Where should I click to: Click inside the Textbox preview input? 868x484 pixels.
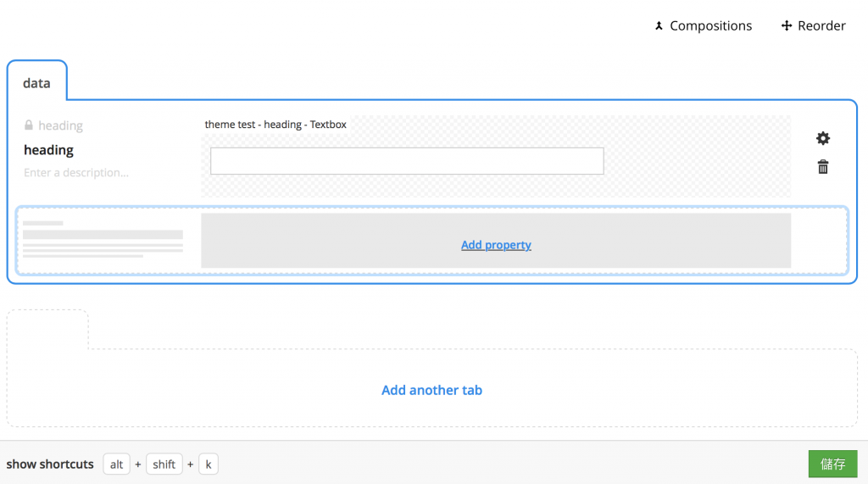[407, 161]
